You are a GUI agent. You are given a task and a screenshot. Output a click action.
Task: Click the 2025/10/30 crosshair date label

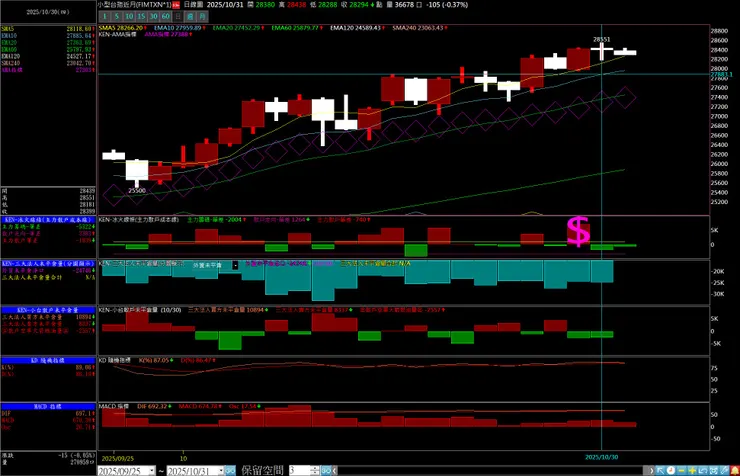coord(601,457)
